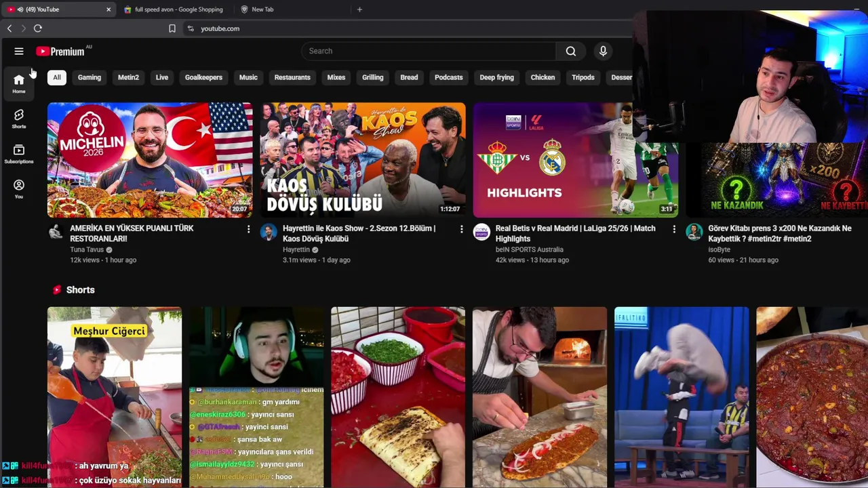Viewport: 868px width, 488px height.
Task: Open more options for Kaos Show video
Action: (461, 230)
